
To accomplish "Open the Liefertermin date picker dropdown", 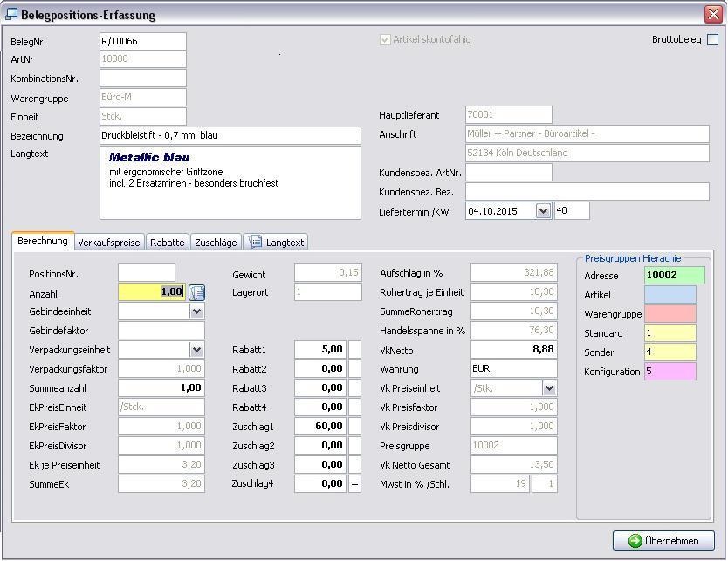I will pyautogui.click(x=543, y=211).
